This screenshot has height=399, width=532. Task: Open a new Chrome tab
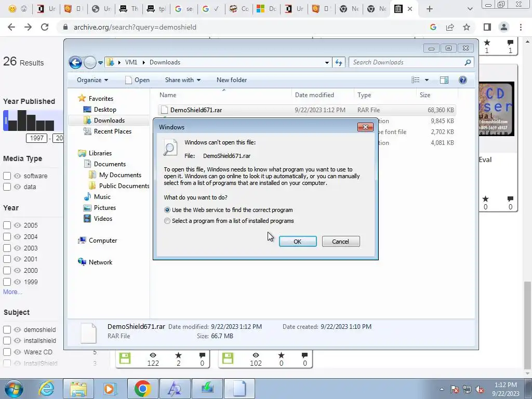point(430,9)
